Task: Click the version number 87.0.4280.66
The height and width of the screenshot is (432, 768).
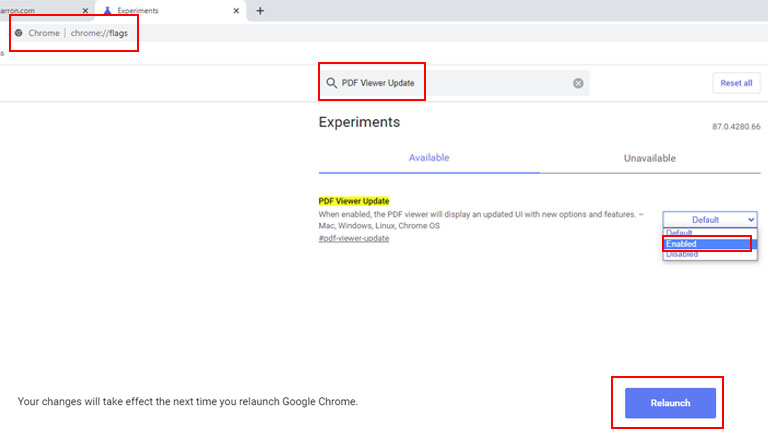Action: coord(736,127)
